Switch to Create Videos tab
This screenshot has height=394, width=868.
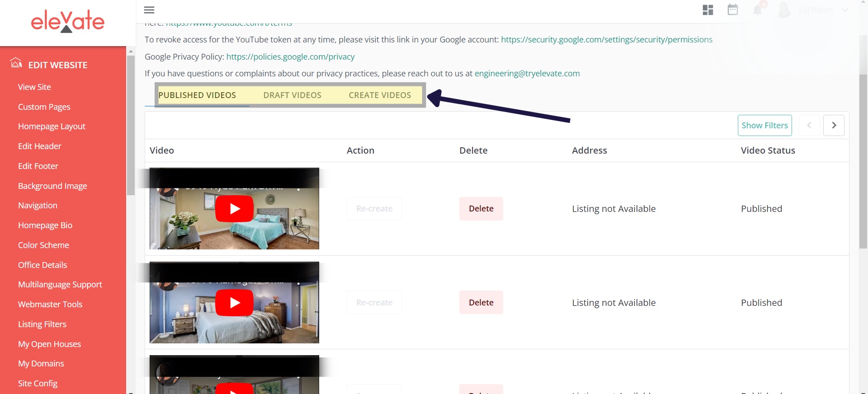pyautogui.click(x=380, y=95)
